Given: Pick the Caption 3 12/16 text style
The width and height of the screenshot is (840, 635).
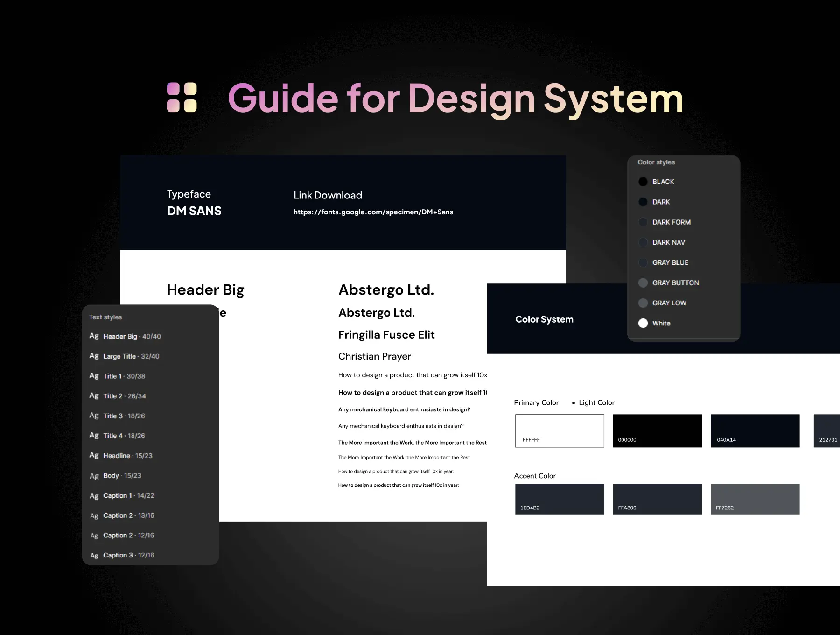Looking at the screenshot, I should pos(128,555).
